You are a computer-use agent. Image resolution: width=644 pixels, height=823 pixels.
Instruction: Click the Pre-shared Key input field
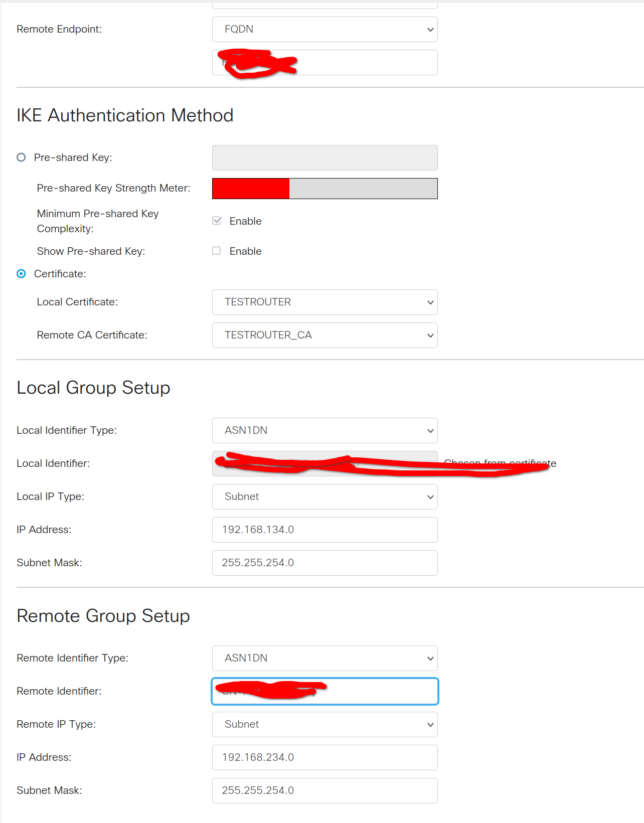tap(325, 158)
